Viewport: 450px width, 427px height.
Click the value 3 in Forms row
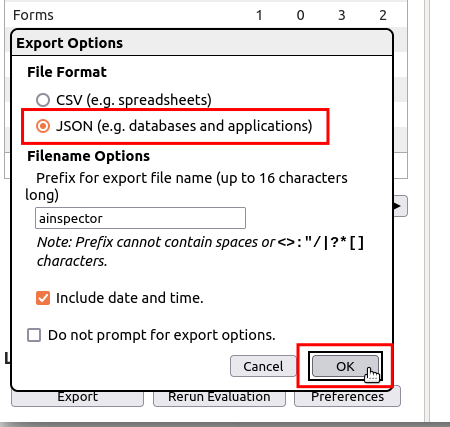click(x=342, y=15)
